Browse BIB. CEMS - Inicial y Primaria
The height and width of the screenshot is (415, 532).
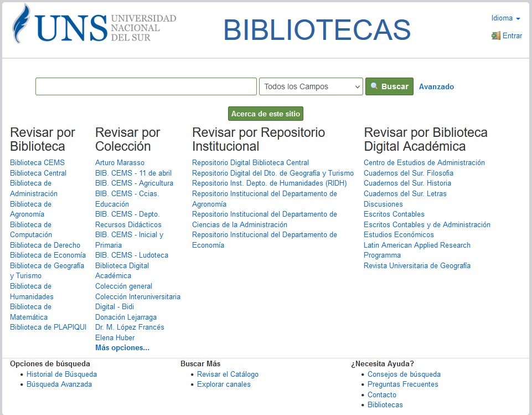130,240
